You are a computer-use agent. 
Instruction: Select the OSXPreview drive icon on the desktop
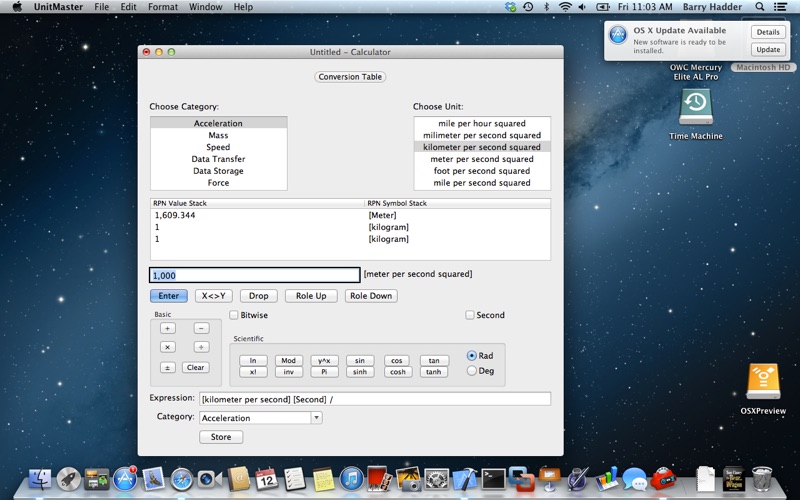[763, 382]
